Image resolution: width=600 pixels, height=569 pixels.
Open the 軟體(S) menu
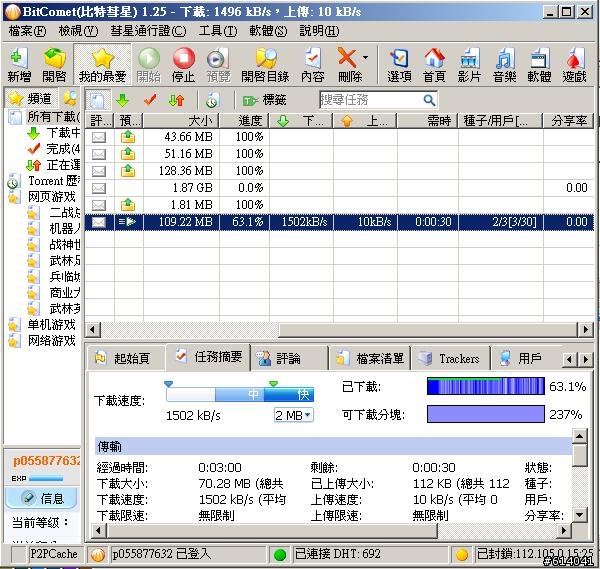[x=268, y=31]
